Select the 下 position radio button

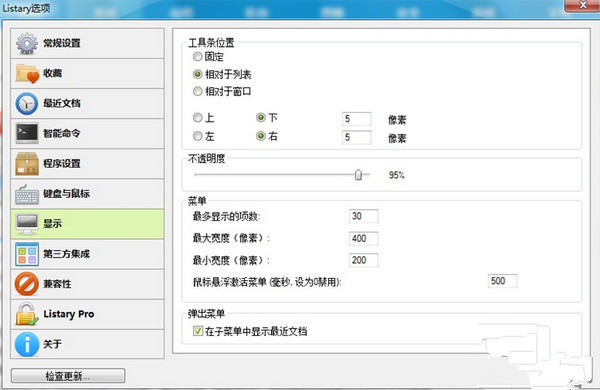point(261,117)
